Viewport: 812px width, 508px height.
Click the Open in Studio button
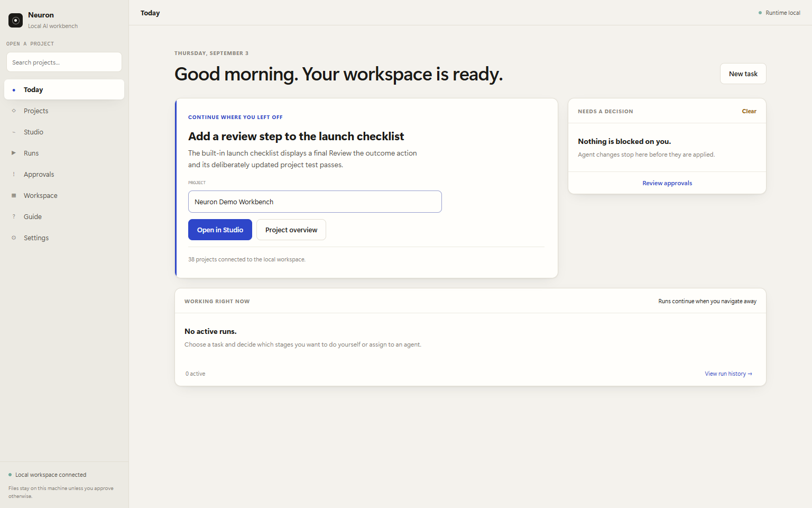coord(220,230)
